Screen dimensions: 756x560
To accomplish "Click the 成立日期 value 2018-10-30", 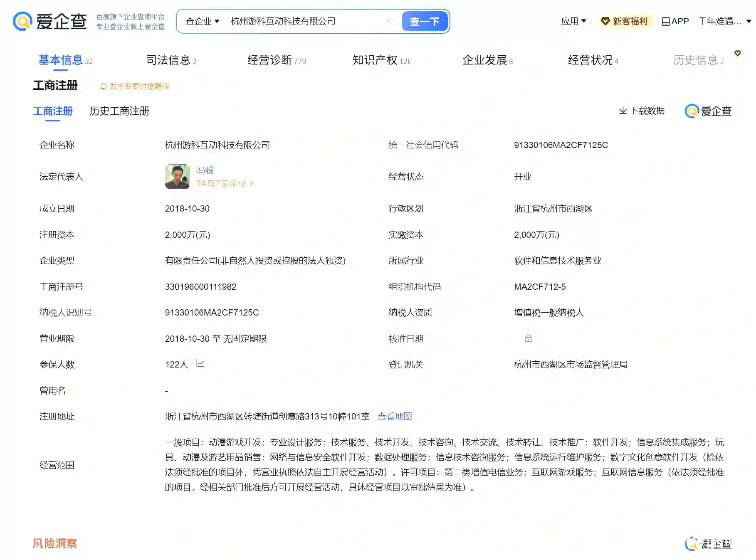I will pos(187,209).
